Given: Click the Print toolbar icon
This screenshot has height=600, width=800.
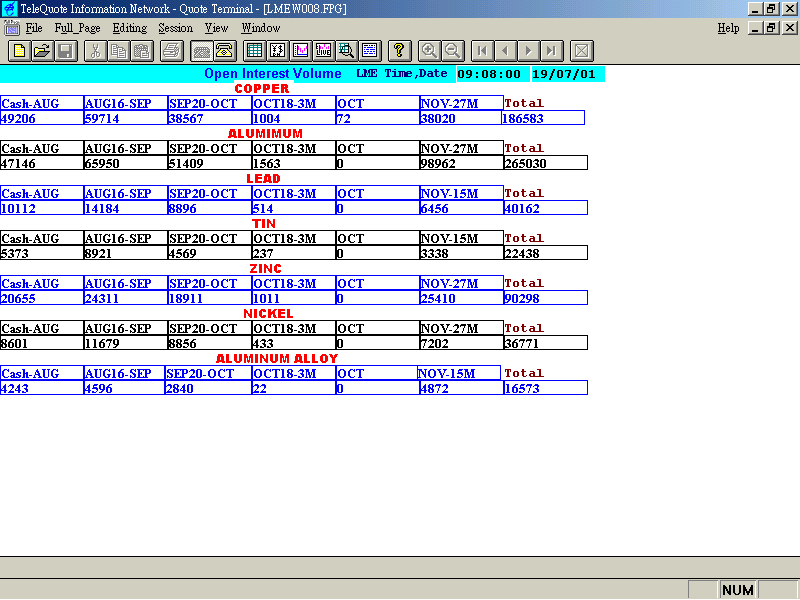Looking at the screenshot, I should (171, 51).
